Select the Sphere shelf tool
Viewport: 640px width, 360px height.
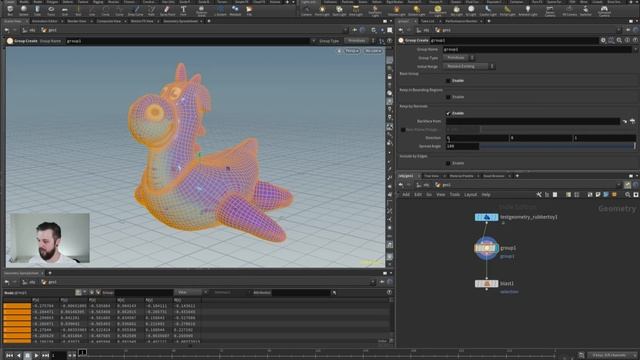pos(24,11)
